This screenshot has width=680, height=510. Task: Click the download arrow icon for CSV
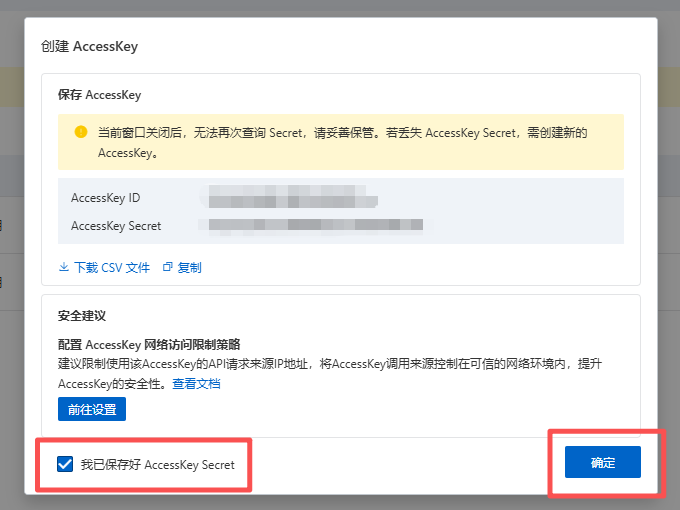[64, 268]
